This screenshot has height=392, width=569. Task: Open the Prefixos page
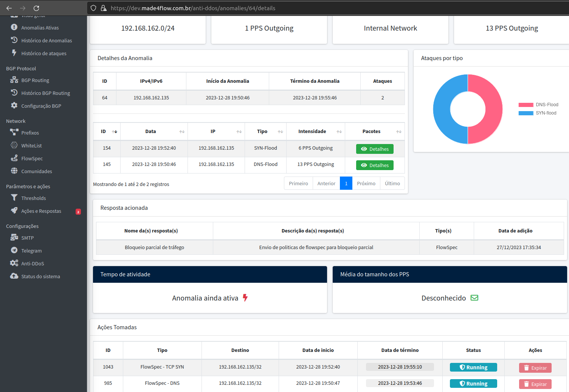pyautogui.click(x=30, y=133)
